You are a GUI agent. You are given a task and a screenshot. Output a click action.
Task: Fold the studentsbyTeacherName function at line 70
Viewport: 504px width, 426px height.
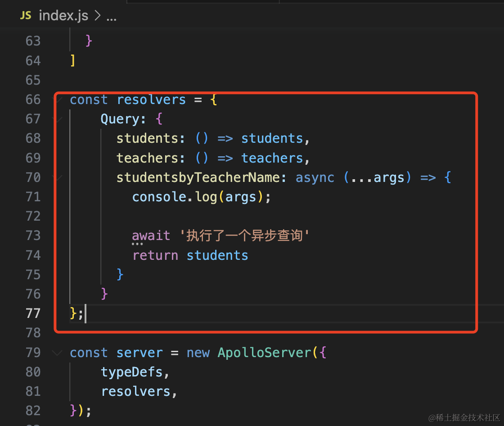(x=57, y=177)
